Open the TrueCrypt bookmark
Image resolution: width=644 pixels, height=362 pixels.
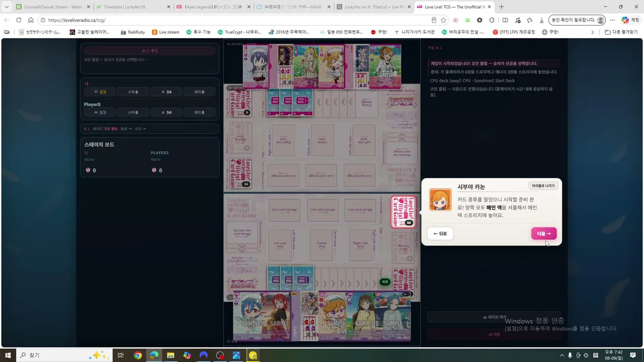pyautogui.click(x=239, y=32)
